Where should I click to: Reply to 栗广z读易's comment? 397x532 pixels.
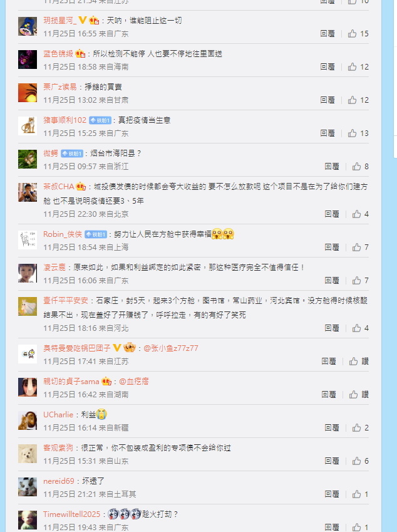point(327,100)
